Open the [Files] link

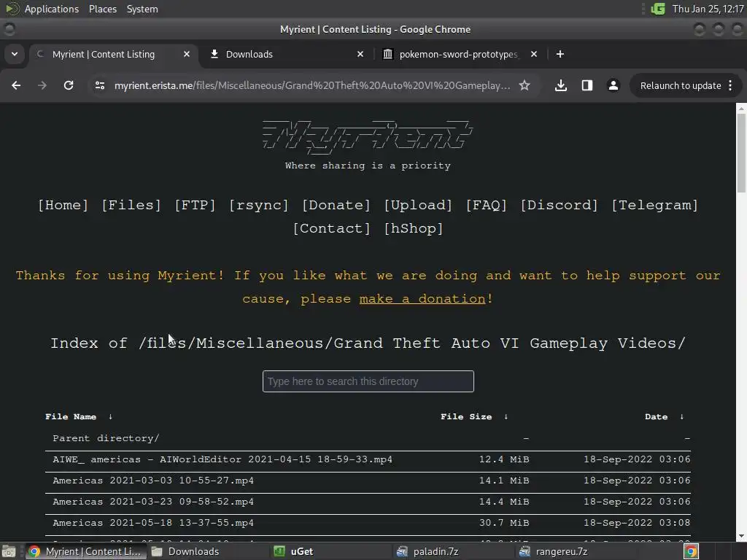131,205
